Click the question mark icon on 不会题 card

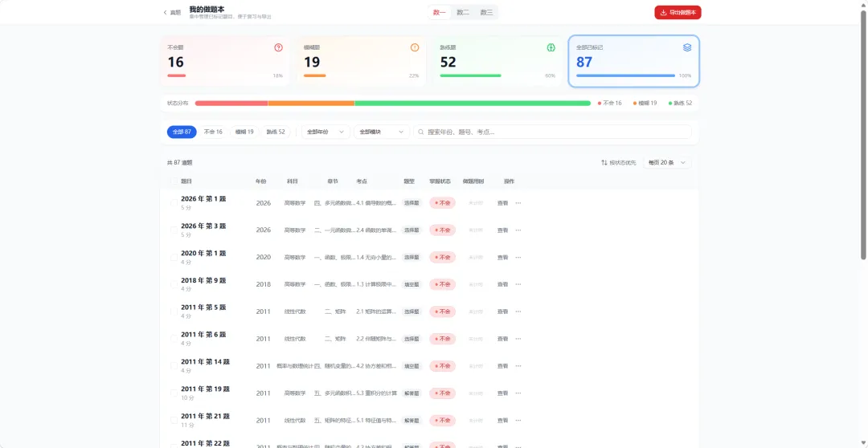(x=278, y=47)
